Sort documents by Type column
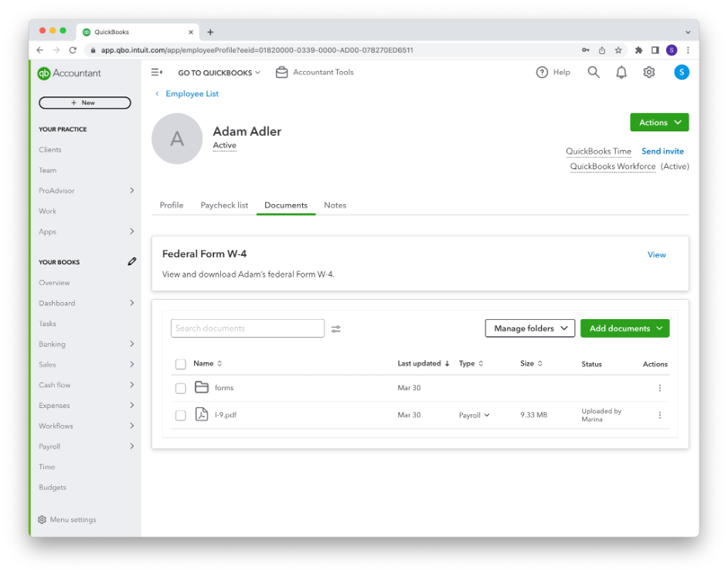Screen dimensions: 728x575 point(471,364)
